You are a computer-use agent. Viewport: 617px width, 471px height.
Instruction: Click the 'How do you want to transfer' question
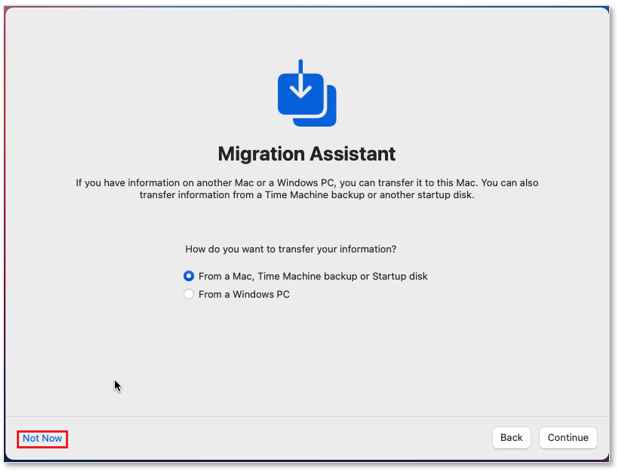click(291, 249)
